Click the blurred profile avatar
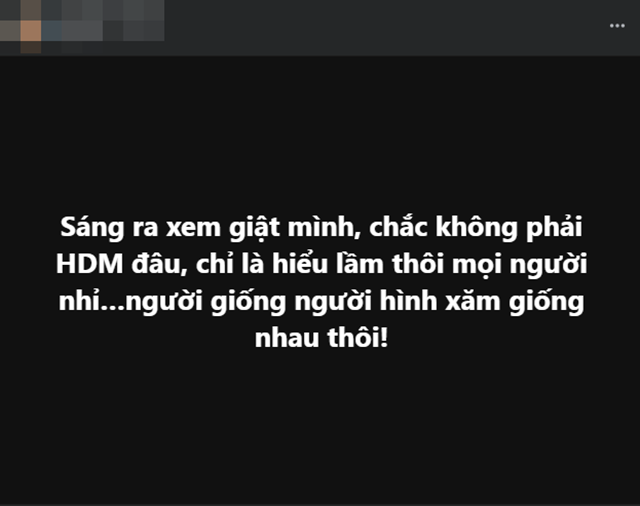Viewport: 640px width, 506px height. coord(20,27)
